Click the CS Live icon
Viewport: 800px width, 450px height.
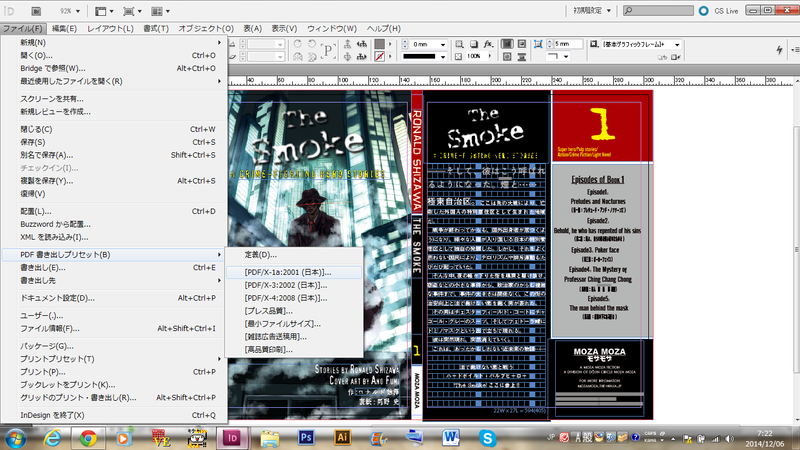[x=704, y=11]
